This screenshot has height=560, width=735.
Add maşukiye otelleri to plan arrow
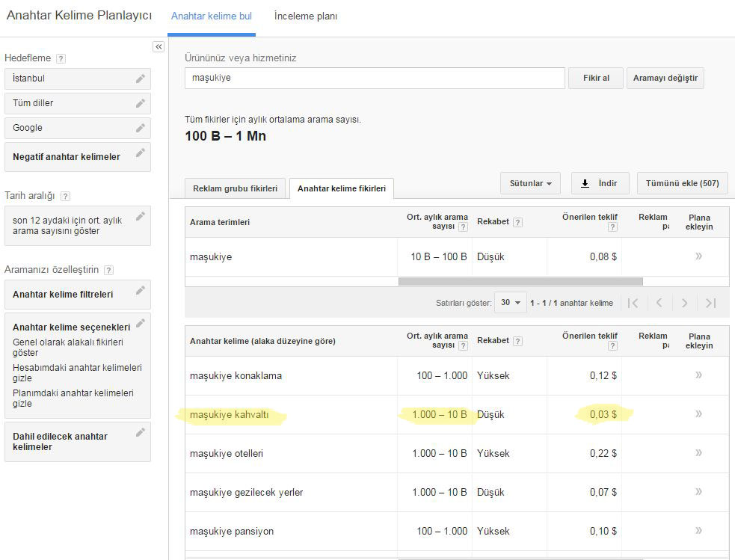point(698,453)
